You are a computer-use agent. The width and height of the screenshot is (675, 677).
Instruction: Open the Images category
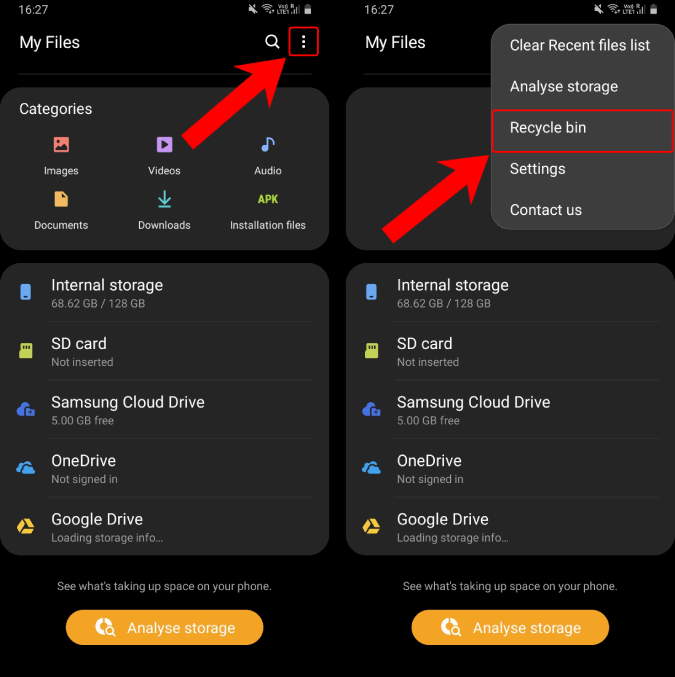tap(61, 155)
